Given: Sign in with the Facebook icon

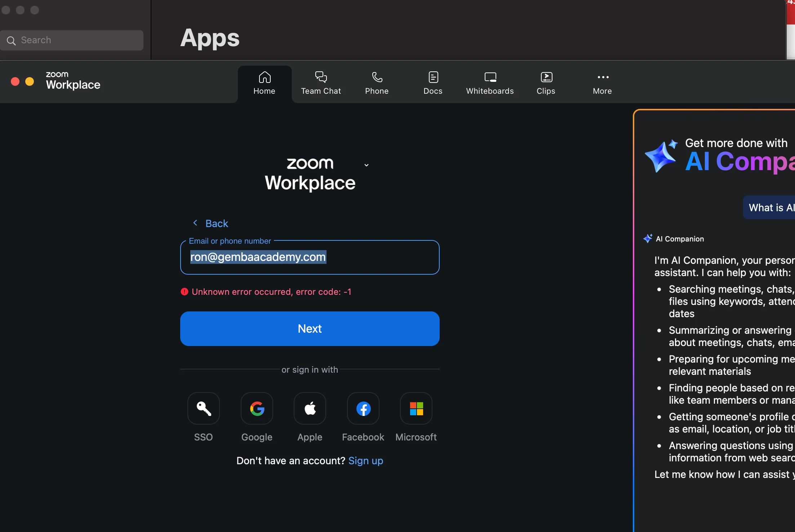Looking at the screenshot, I should click(x=363, y=408).
